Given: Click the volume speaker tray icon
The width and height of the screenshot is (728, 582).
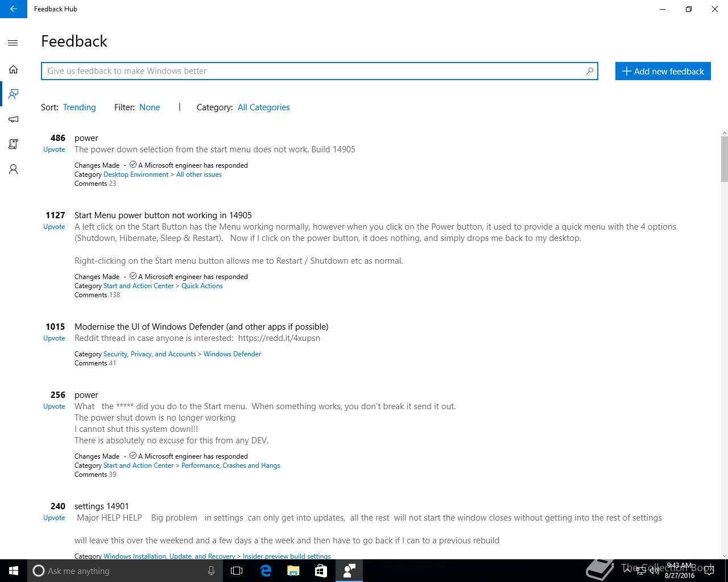Looking at the screenshot, I should (655, 571).
